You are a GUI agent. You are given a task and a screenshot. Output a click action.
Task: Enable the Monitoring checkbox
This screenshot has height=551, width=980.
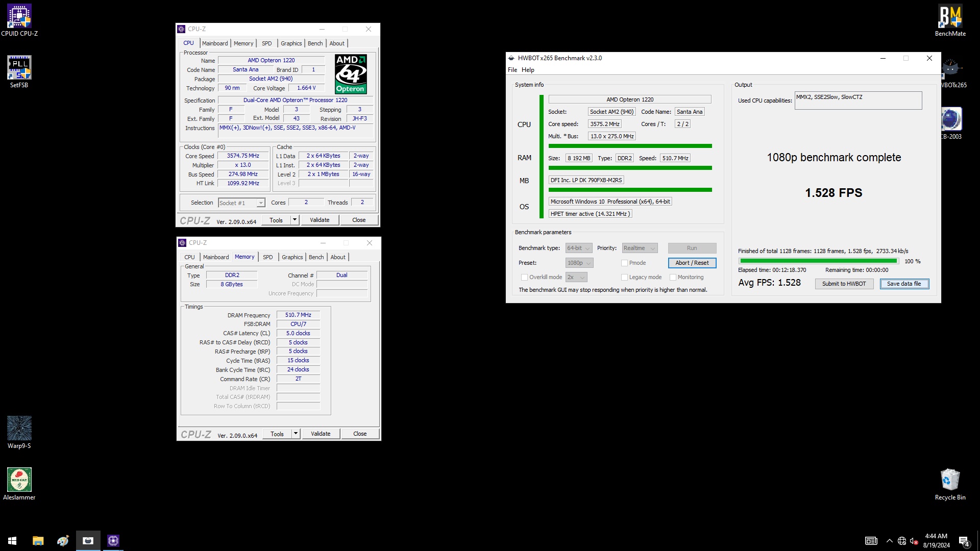673,277
